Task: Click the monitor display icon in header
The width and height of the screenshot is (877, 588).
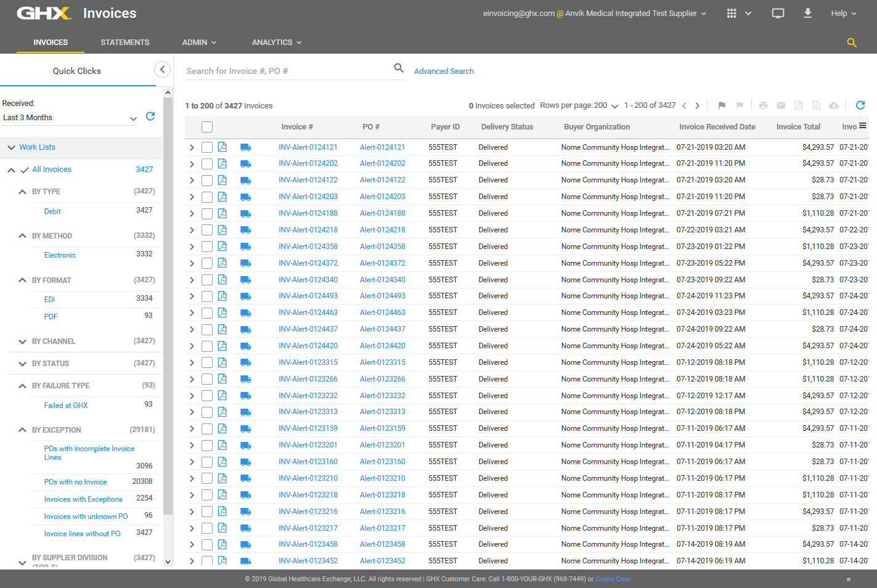Action: (x=778, y=14)
